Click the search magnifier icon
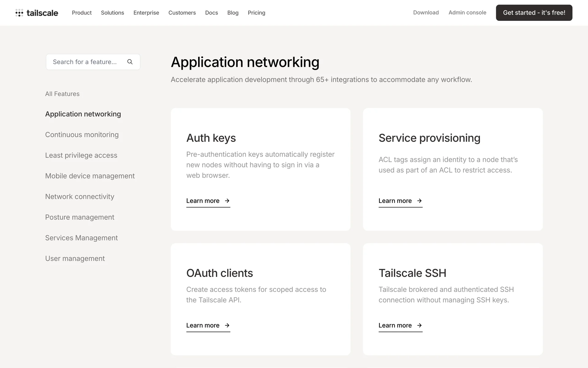Screen dimensions: 588x368 click(130, 62)
